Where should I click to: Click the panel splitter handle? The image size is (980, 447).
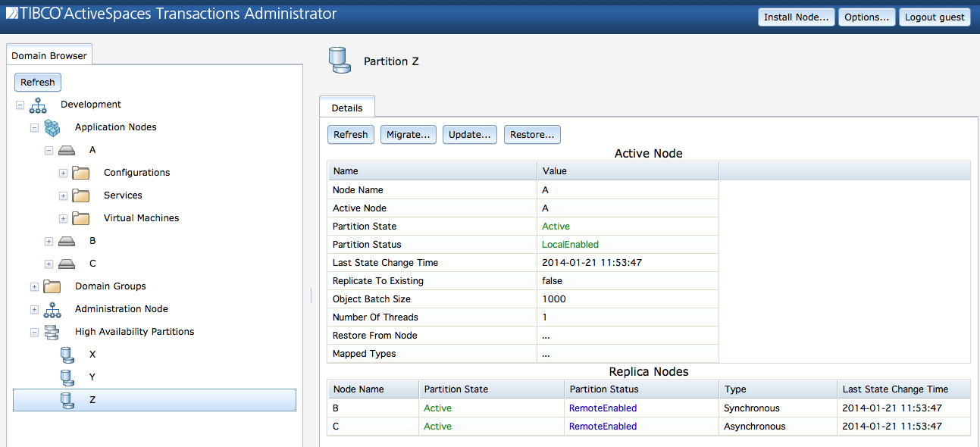click(x=311, y=295)
